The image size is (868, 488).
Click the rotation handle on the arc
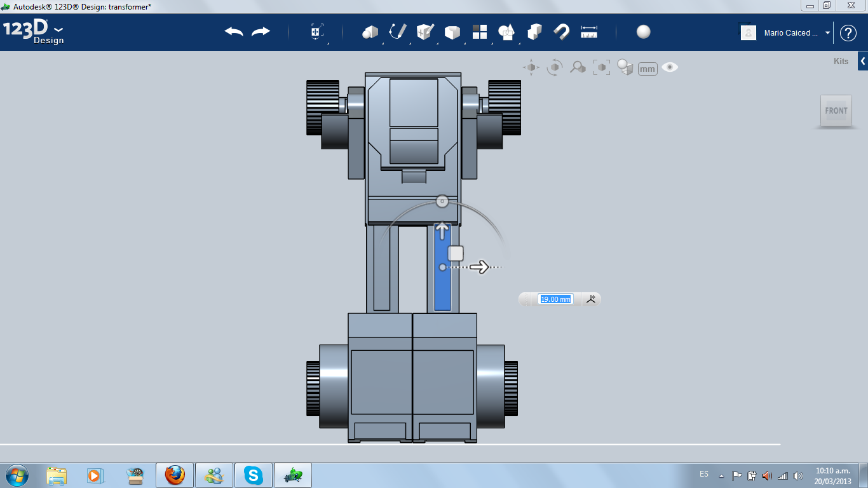(442, 202)
